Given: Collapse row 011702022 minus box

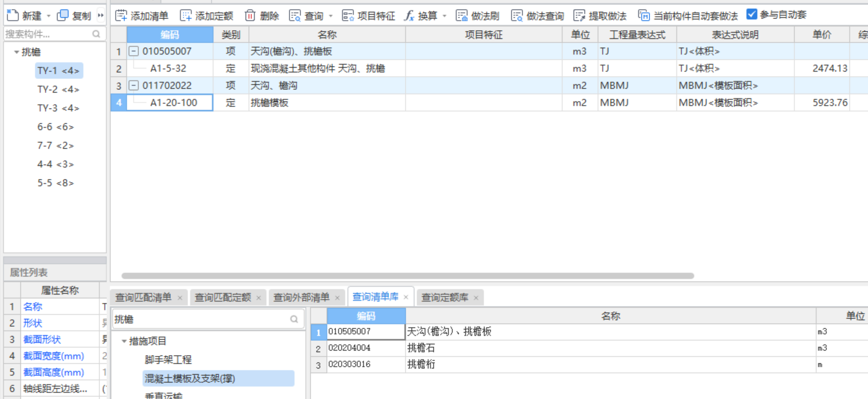Looking at the screenshot, I should 133,85.
